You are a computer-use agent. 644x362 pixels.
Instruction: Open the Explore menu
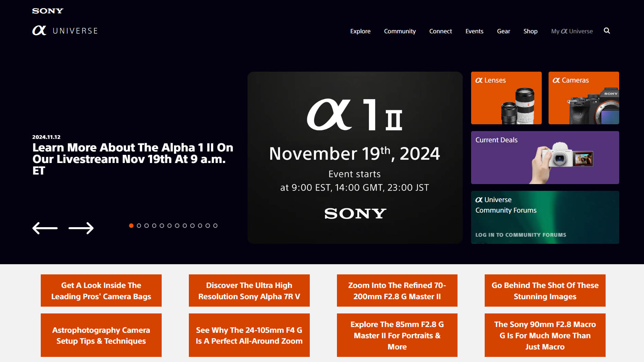[360, 31]
